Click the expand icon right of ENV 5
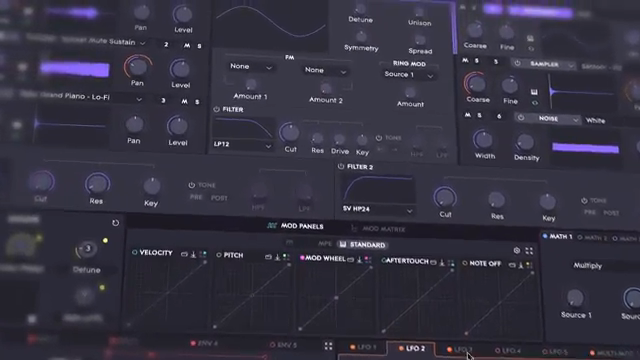The image size is (640, 360). point(329,346)
